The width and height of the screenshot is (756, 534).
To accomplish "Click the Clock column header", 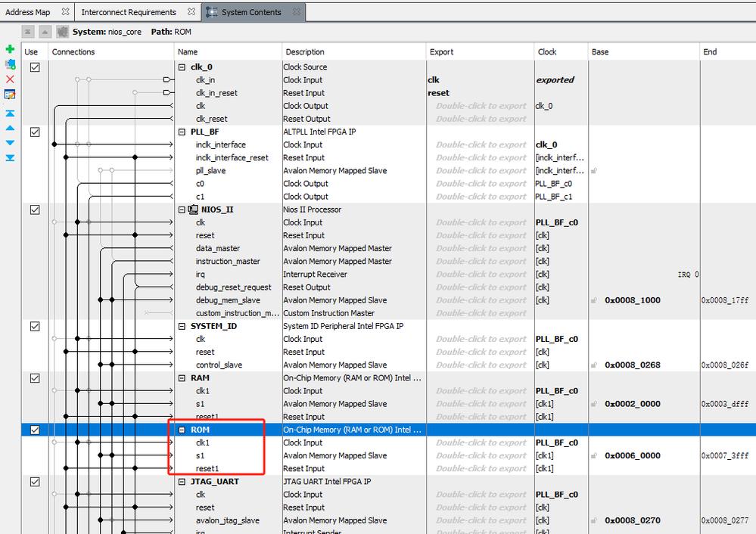I will 562,51.
